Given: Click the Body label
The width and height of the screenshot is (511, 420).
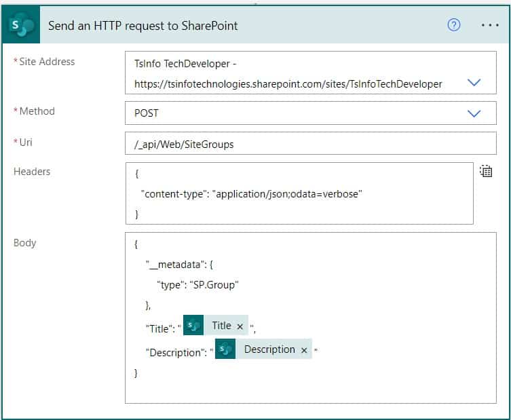Looking at the screenshot, I should tap(24, 243).
